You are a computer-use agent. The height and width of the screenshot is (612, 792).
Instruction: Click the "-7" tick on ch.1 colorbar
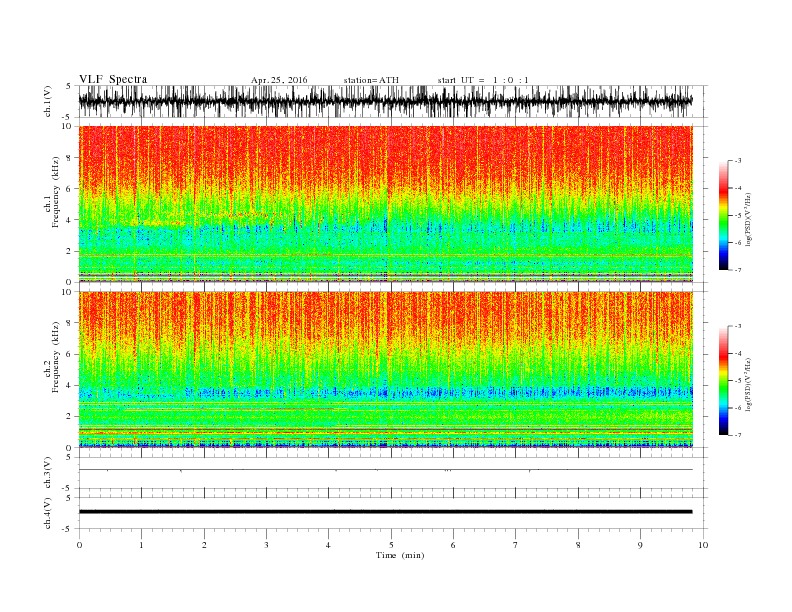pos(738,270)
